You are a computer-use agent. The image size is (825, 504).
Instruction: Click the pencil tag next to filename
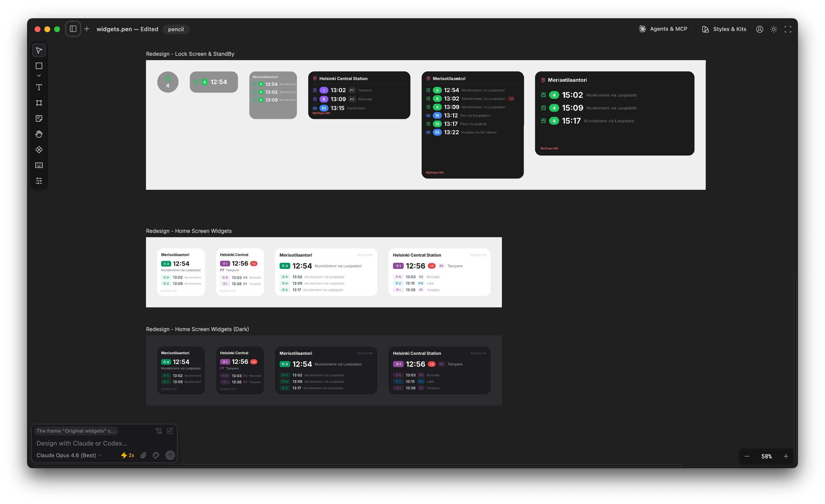[x=176, y=29]
